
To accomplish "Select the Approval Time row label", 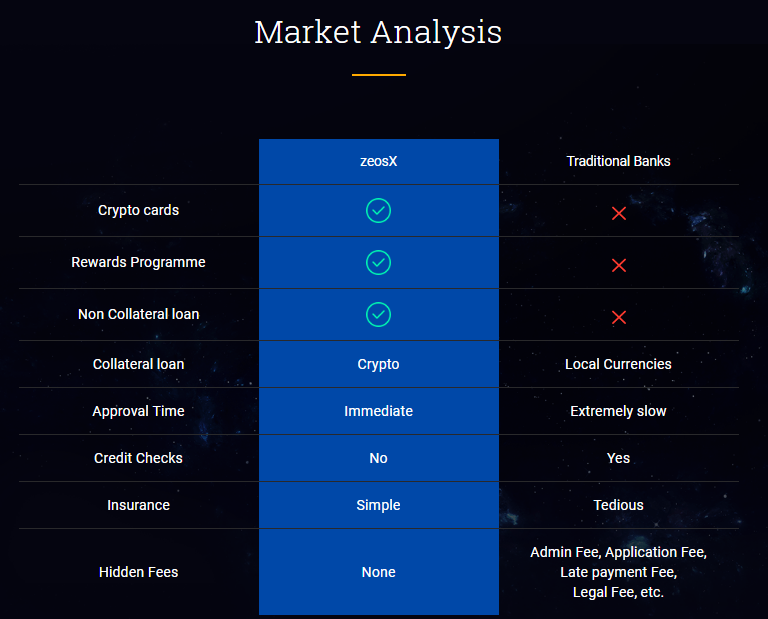I will point(138,411).
